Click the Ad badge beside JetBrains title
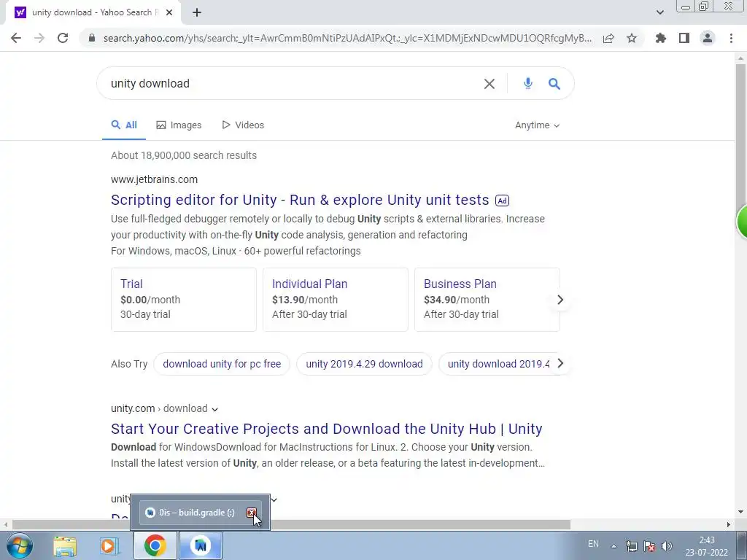 pos(502,201)
